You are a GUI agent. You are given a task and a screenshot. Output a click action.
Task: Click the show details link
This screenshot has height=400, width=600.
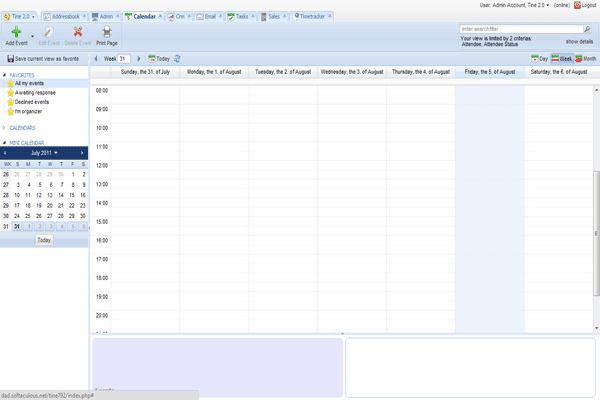(x=579, y=42)
